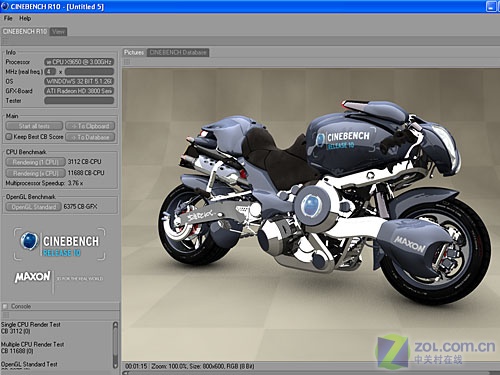Run the Rendering (x CPU) test
The width and height of the screenshot is (500, 375).
35,173
